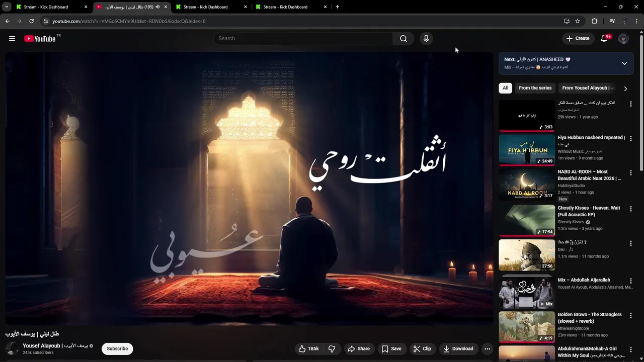Click the address bar URL
This screenshot has width=644, height=362.
[x=129, y=21]
